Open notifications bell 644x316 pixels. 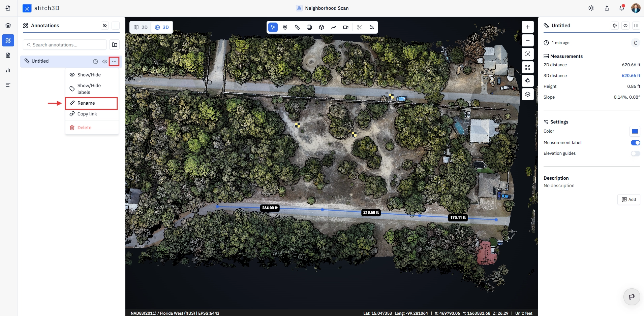coord(622,8)
